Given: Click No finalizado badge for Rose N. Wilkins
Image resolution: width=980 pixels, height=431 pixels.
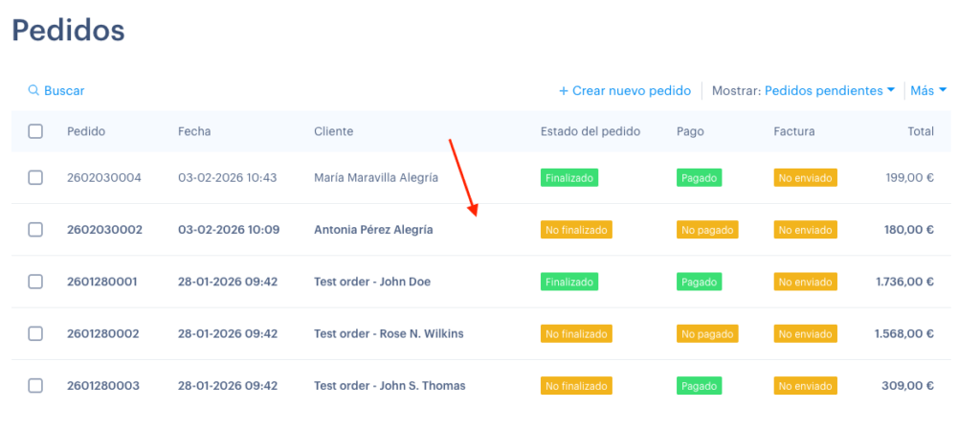Looking at the screenshot, I should point(576,333).
